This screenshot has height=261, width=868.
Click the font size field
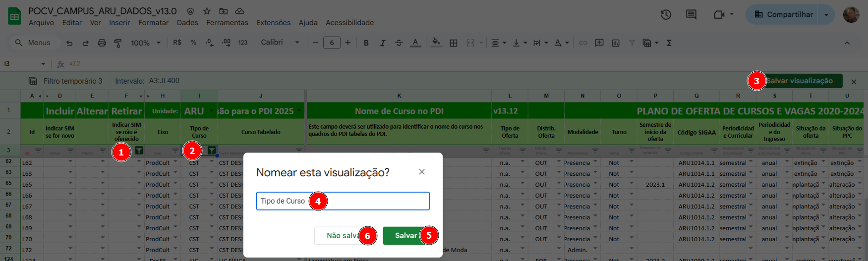pos(332,43)
